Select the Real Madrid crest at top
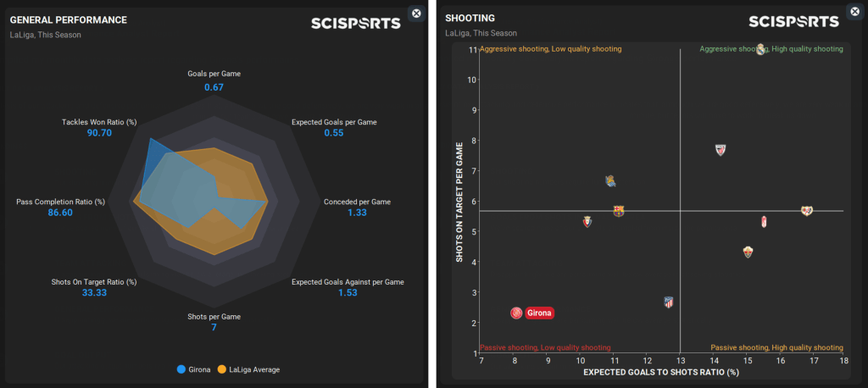This screenshot has height=388, width=868. point(760,50)
